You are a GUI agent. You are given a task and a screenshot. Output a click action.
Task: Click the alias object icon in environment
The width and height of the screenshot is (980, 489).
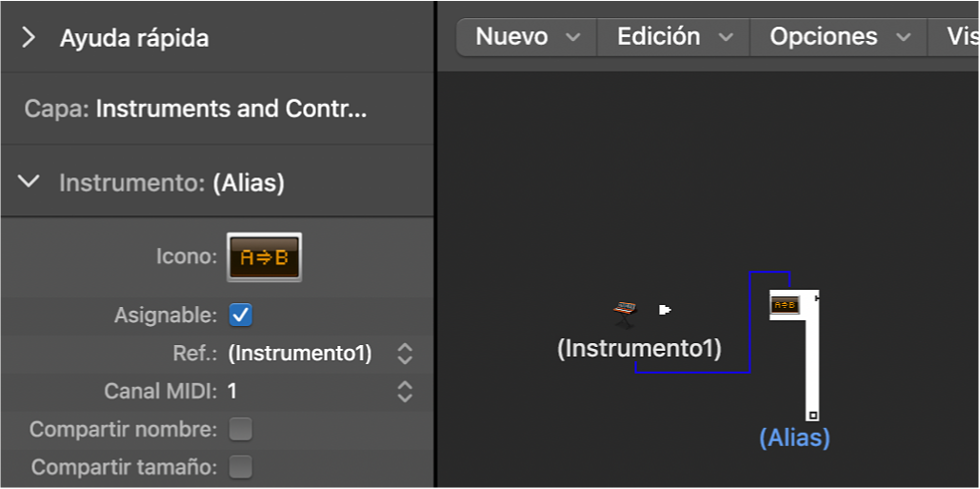click(x=785, y=305)
